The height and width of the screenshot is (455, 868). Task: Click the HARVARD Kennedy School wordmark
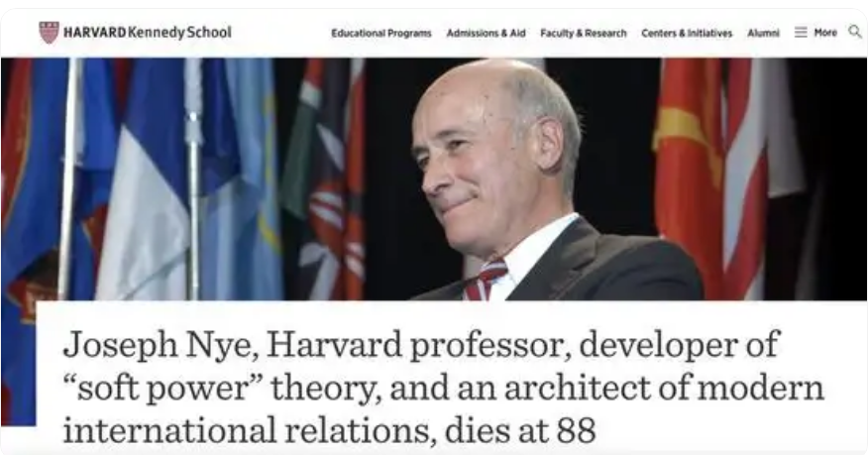pyautogui.click(x=148, y=32)
